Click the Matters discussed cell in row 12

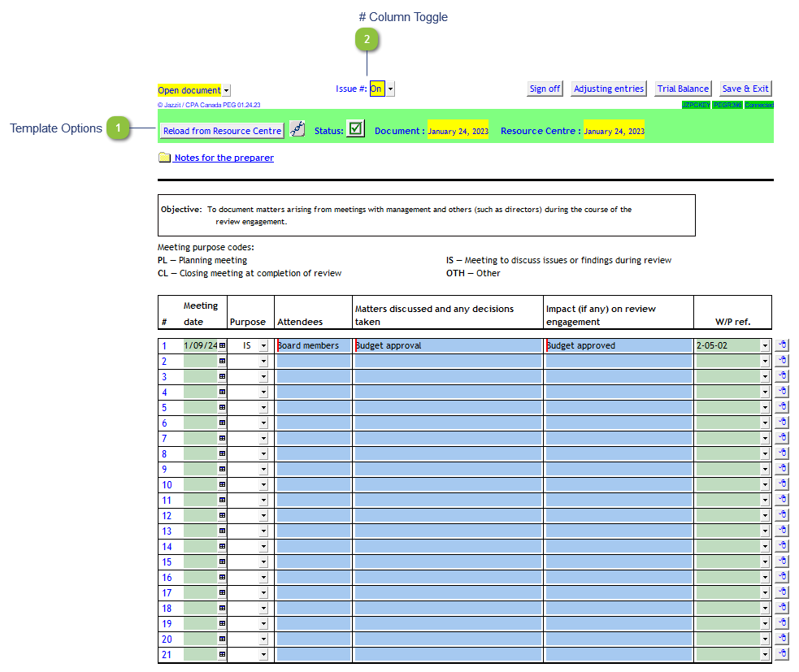point(448,516)
